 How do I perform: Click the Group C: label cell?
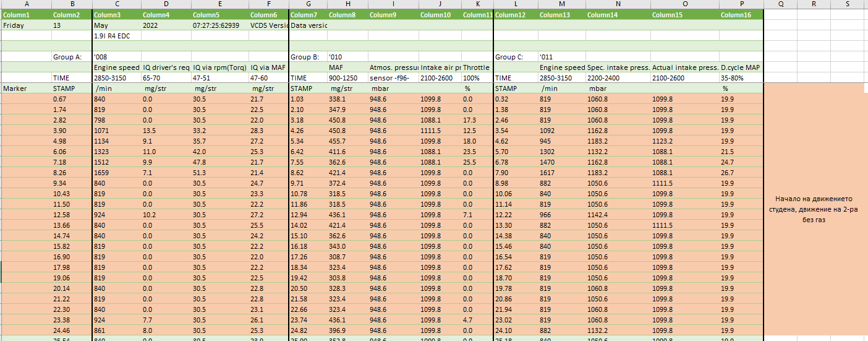[x=514, y=57]
